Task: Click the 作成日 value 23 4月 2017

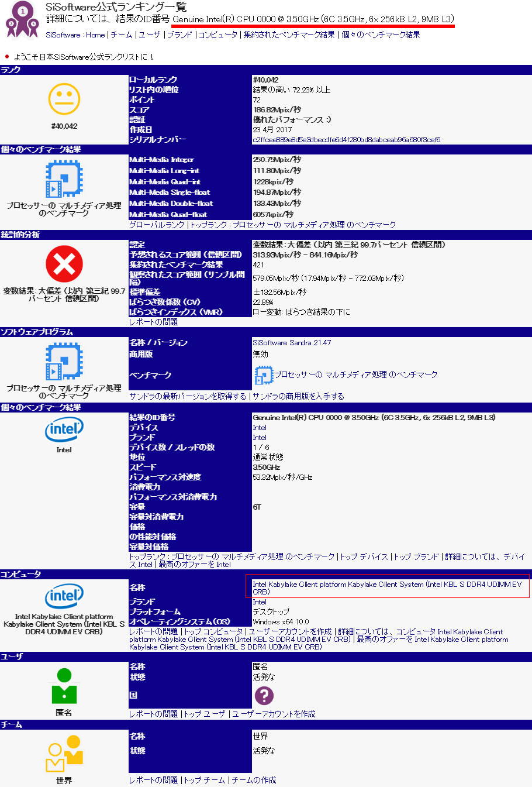Action: tap(272, 130)
